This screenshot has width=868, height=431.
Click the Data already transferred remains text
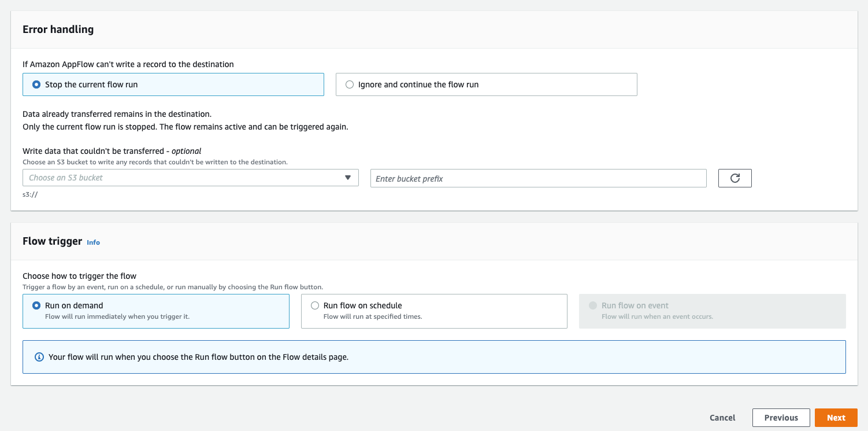pyautogui.click(x=117, y=115)
